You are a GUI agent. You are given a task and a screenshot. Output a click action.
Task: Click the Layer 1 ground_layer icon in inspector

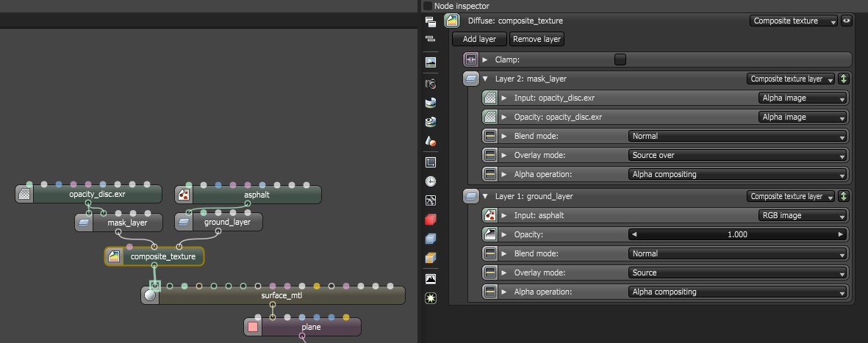[470, 196]
